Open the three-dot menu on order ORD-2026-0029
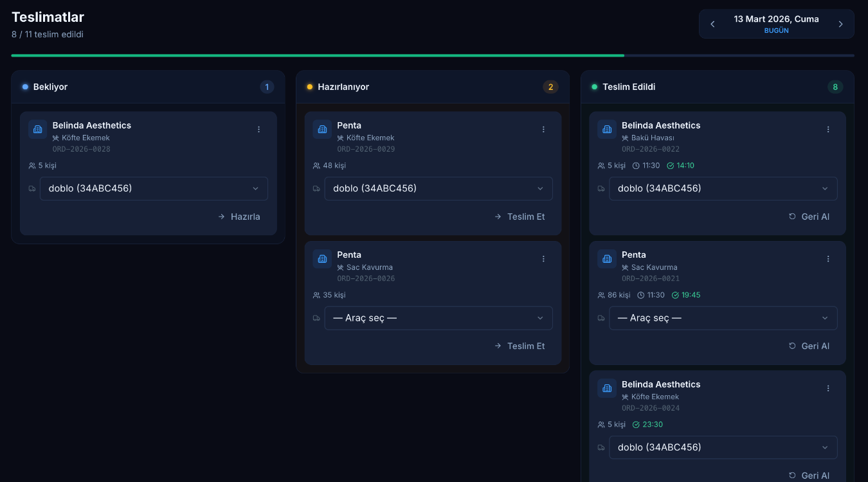Viewport: 868px width, 482px height. point(543,129)
